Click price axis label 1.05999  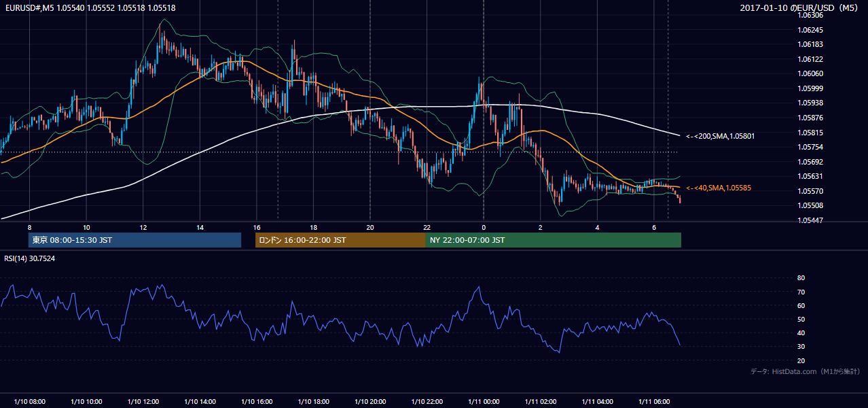click(x=810, y=88)
